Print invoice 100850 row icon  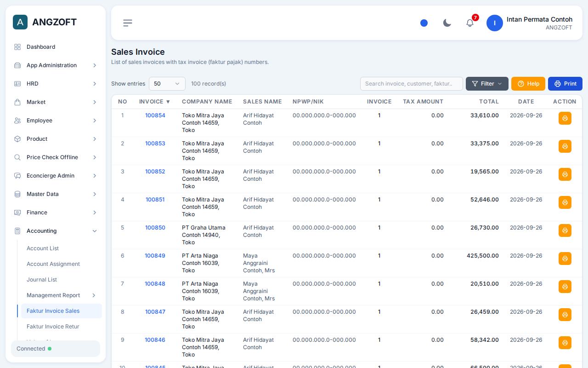[x=565, y=230]
